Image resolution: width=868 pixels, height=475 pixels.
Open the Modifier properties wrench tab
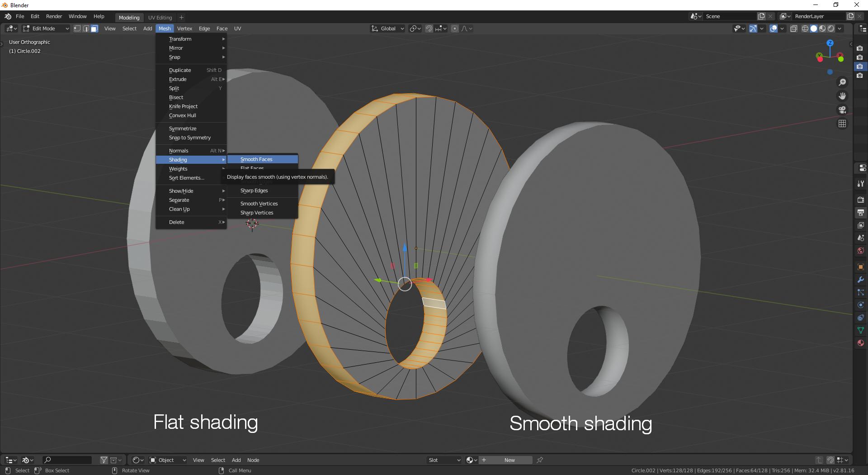point(861,280)
